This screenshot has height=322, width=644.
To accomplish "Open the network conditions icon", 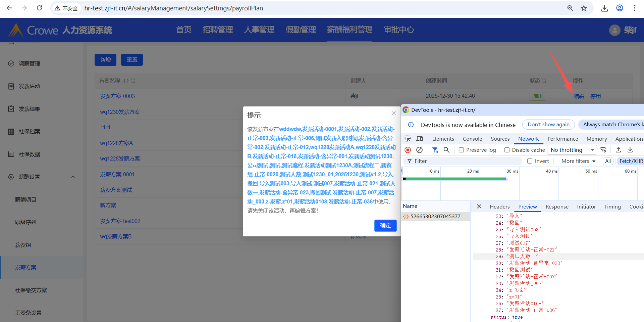I will [x=603, y=150].
